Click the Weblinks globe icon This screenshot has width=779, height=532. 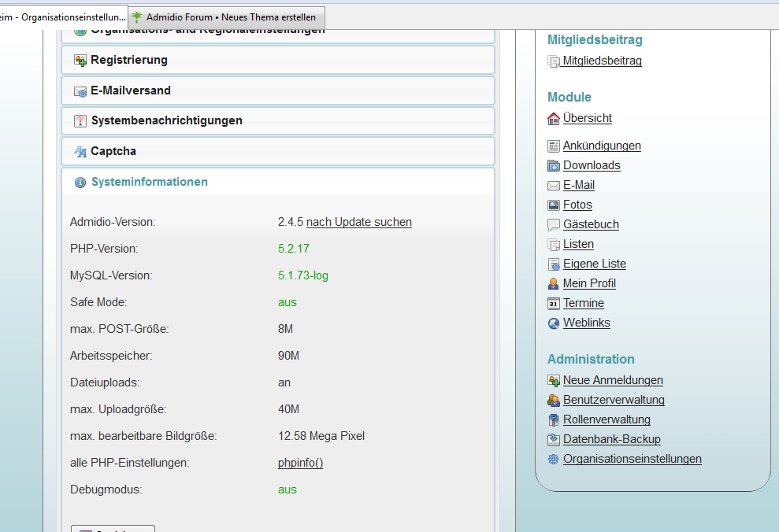[x=554, y=323]
